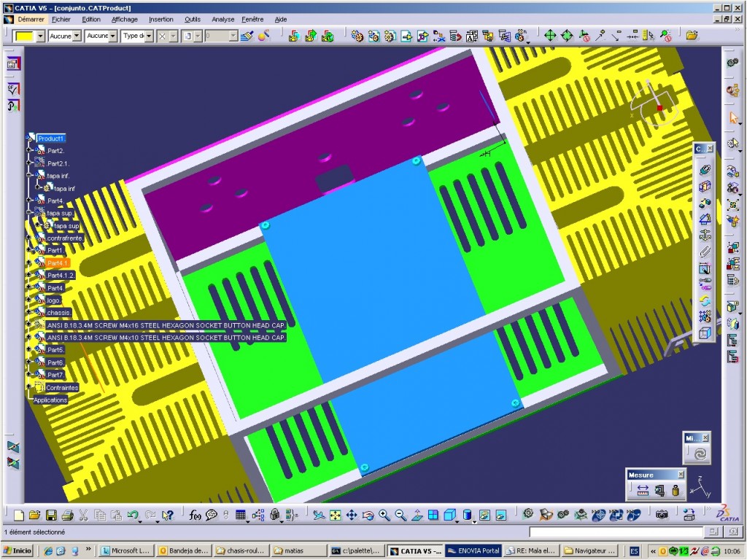Image resolution: width=747 pixels, height=560 pixels.
Task: Click the yellow fill color swatch
Action: tap(24, 36)
